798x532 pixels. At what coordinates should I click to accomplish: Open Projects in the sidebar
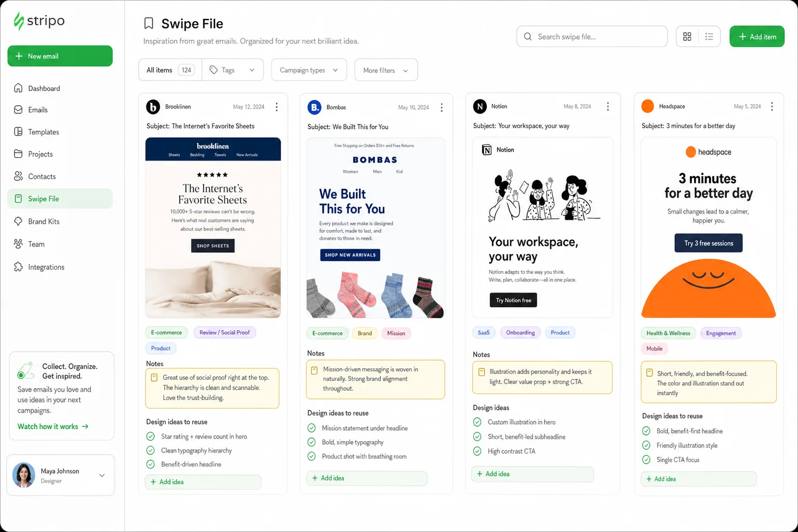click(x=60, y=154)
